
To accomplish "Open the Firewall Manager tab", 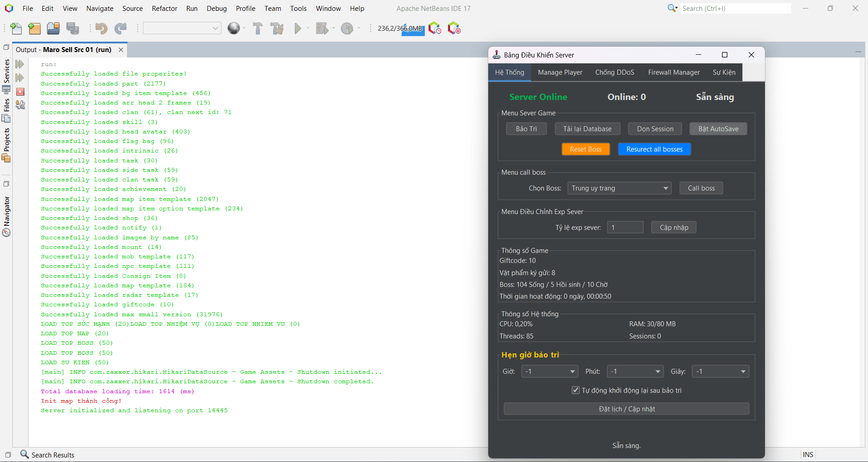I will 674,72.
